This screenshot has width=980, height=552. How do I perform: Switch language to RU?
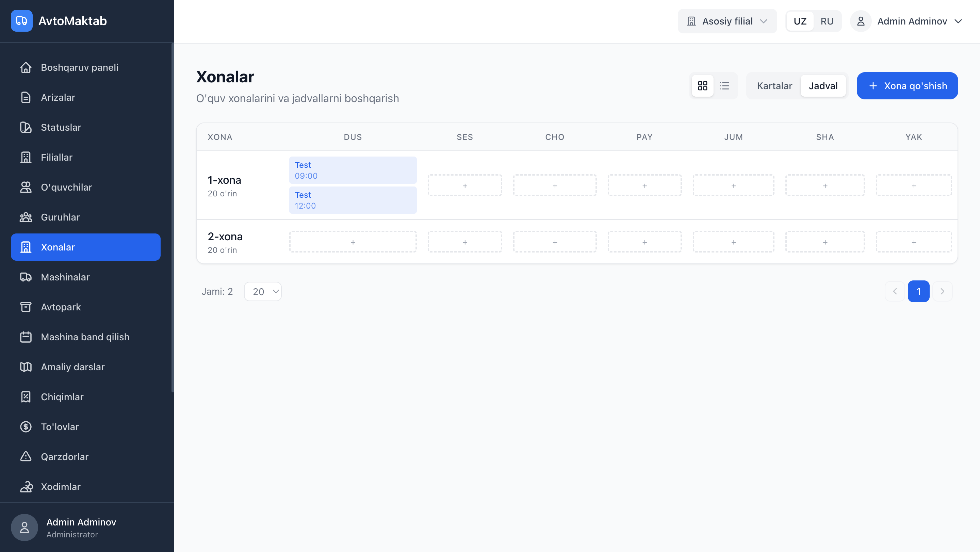pos(827,21)
